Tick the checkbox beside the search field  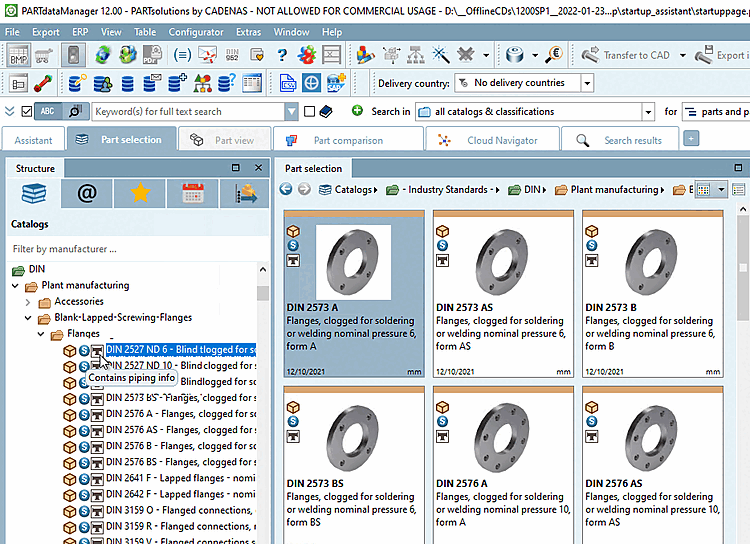tap(310, 112)
